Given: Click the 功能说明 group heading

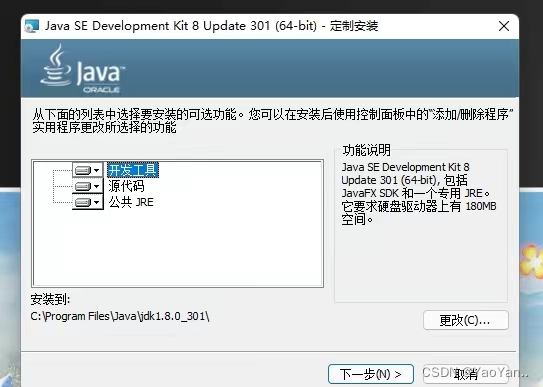Looking at the screenshot, I should pyautogui.click(x=366, y=150).
